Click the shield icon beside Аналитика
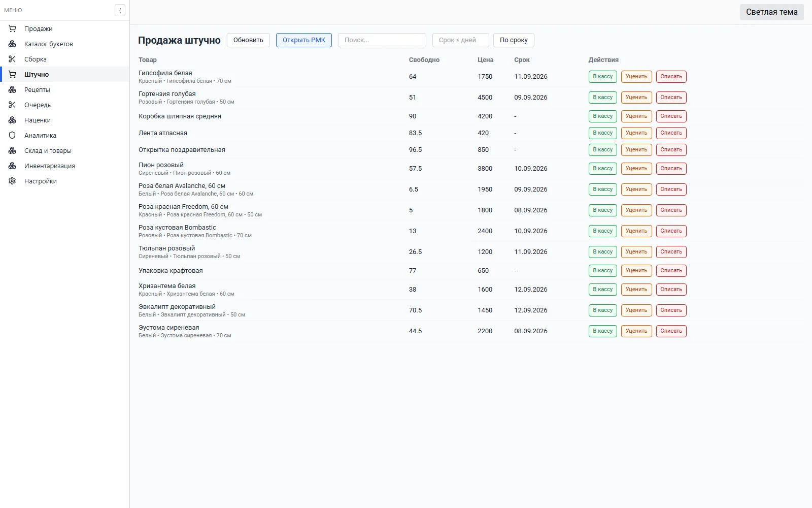Image resolution: width=812 pixels, height=508 pixels. 12,135
